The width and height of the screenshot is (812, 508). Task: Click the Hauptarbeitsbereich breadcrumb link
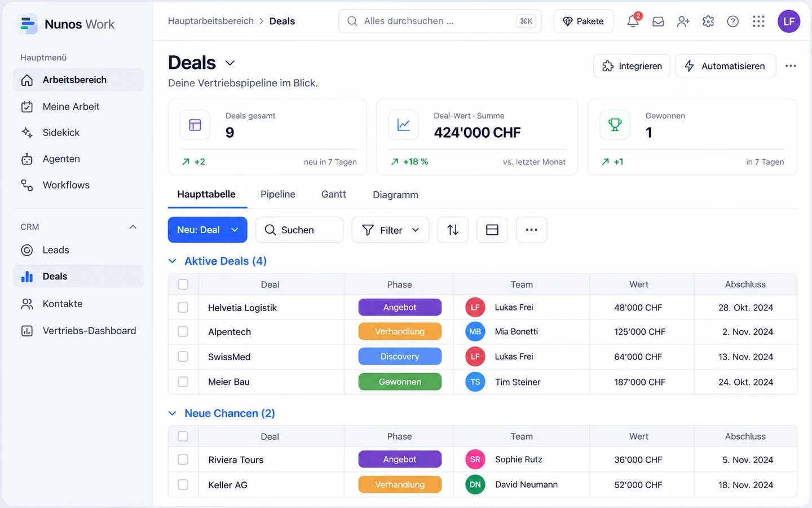point(211,21)
